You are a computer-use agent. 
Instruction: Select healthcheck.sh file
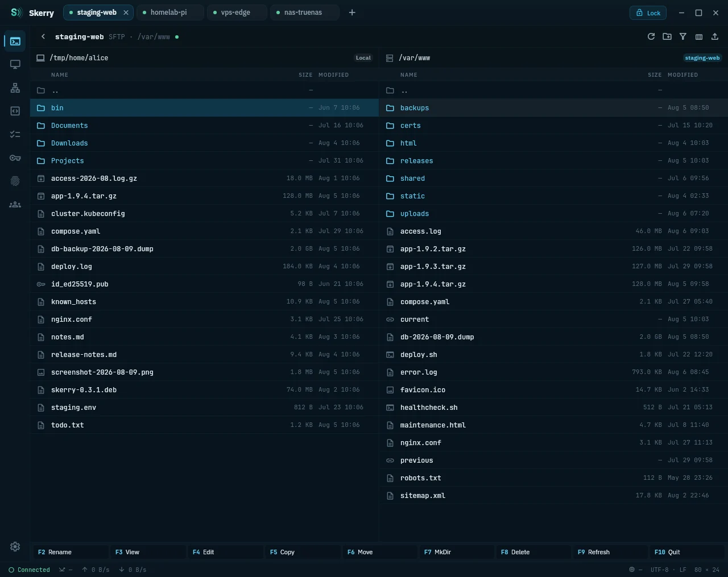click(x=553, y=408)
